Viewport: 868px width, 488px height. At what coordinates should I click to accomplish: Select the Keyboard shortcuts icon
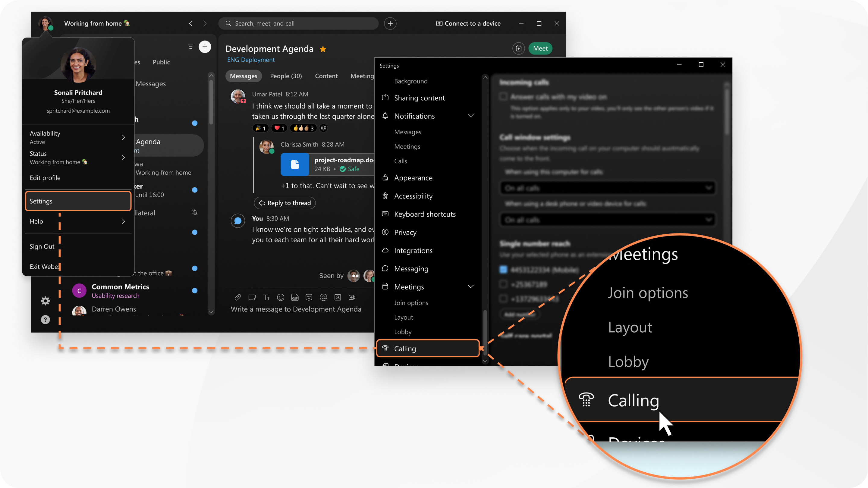coord(386,214)
